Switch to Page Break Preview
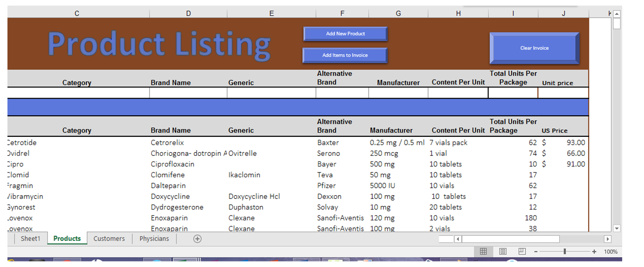 pos(522,252)
